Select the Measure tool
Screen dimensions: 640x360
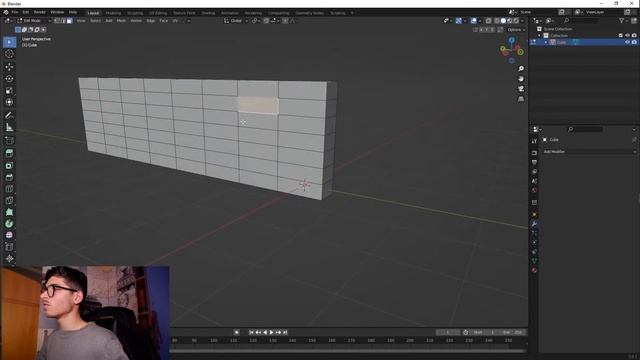[x=9, y=127]
